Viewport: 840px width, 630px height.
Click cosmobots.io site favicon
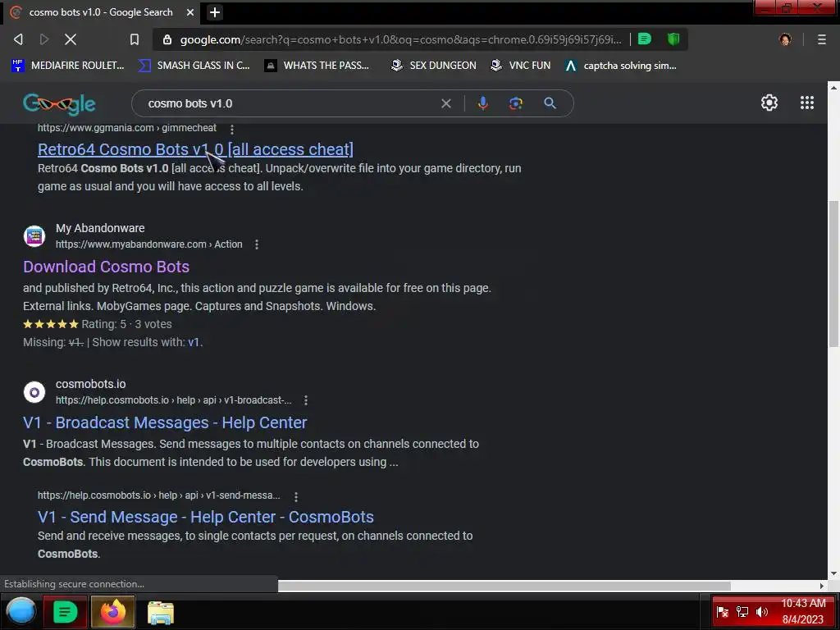[34, 392]
